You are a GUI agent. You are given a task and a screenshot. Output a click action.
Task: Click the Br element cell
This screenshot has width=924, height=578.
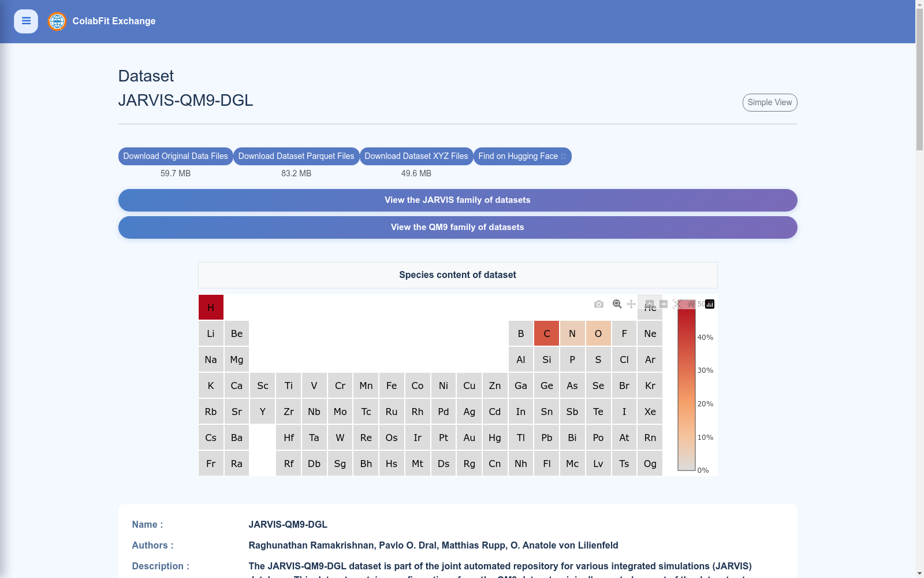coord(624,386)
